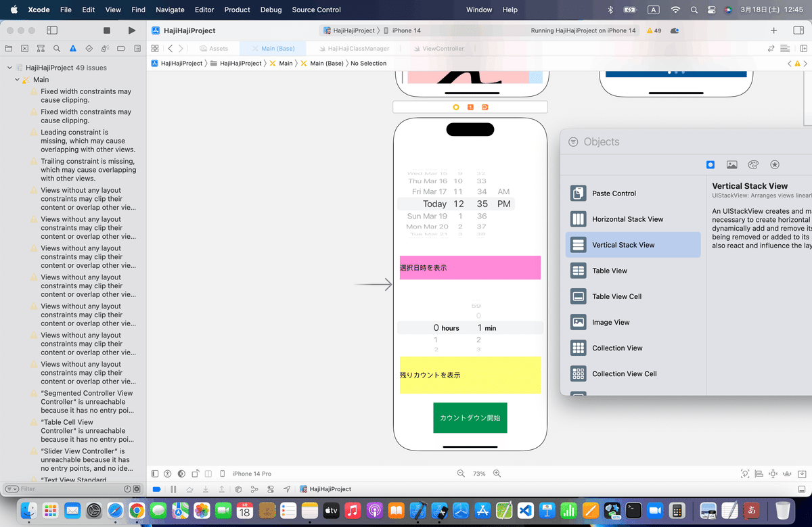Toggle the Navigator sidebar
Viewport: 812px width, 527px height.
(52, 30)
